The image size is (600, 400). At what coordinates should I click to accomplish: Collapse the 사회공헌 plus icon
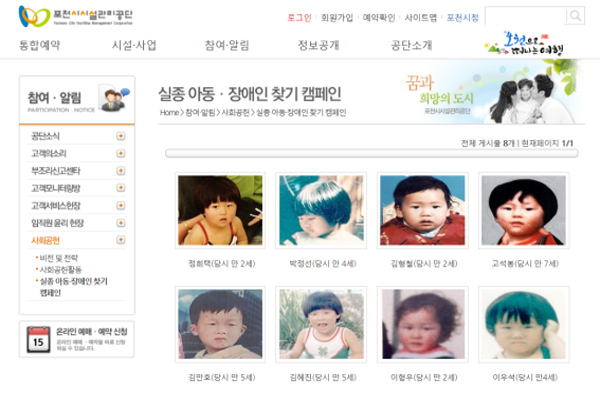121,240
